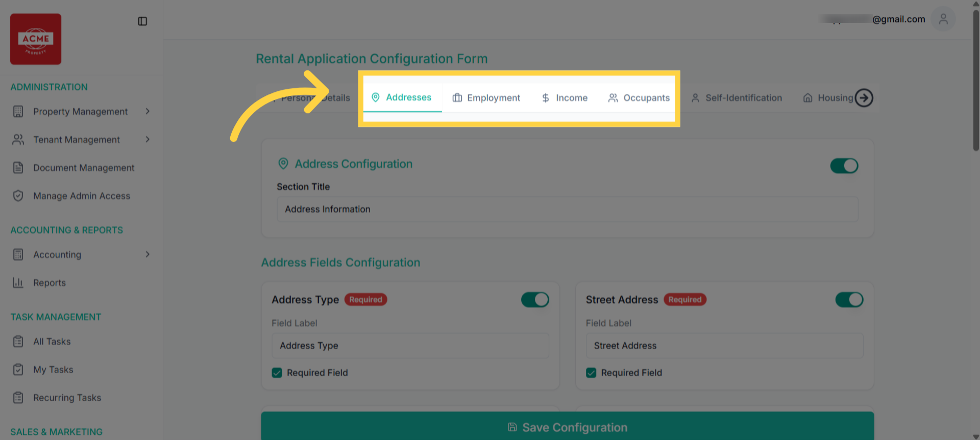Switch to the Housing tab
This screenshot has height=440, width=980.
[828, 98]
